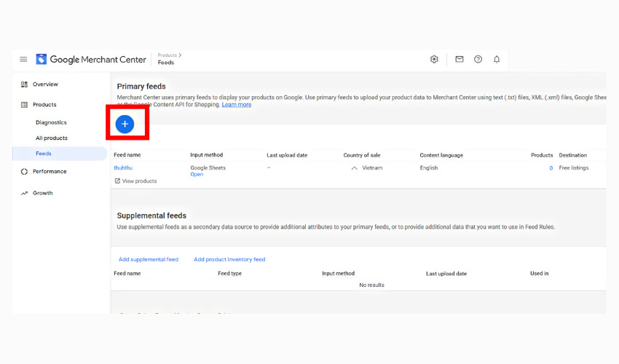Screen dimensions: 619x364
Task: Collapse the Vietnam country of sale chevron
Action: [354, 168]
